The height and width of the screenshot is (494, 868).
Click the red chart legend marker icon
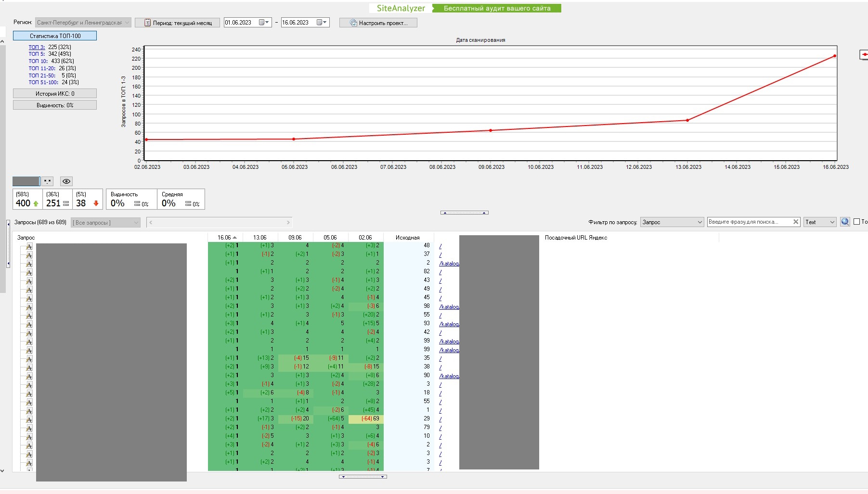point(864,54)
